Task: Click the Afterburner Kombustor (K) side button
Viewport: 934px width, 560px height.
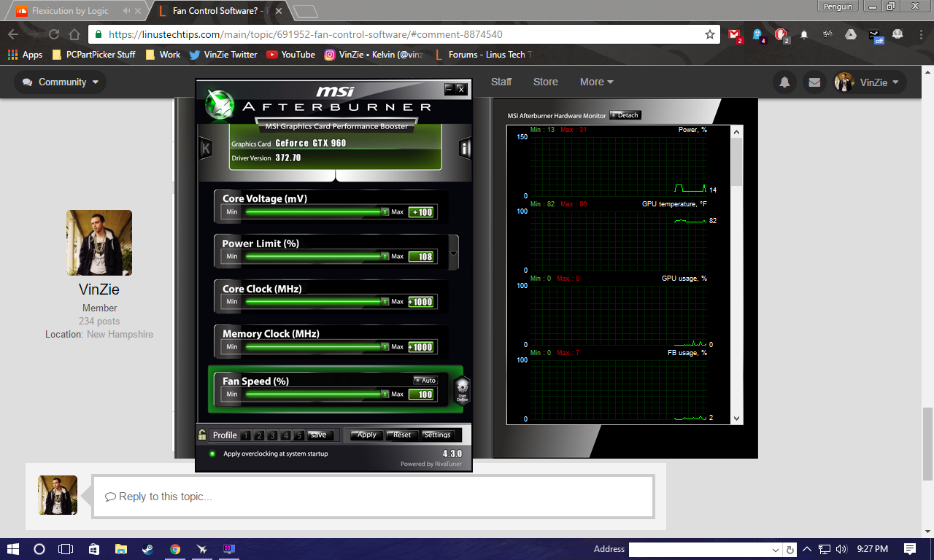Action: pos(206,149)
